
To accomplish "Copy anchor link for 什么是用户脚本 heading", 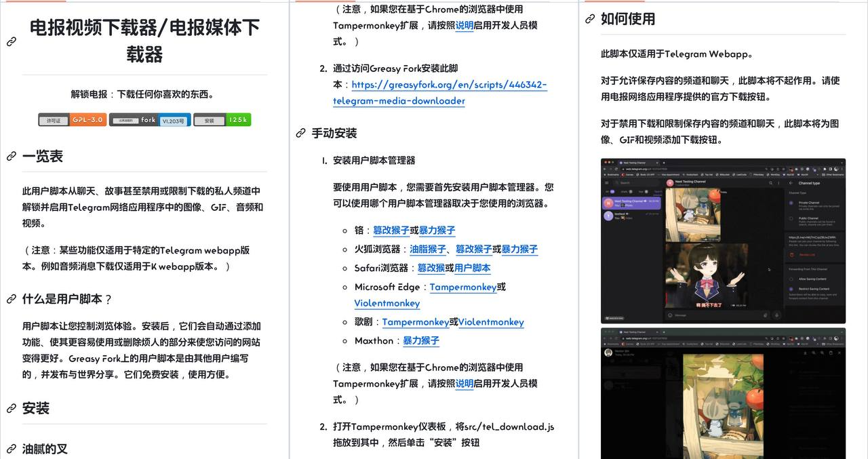I will (x=12, y=299).
